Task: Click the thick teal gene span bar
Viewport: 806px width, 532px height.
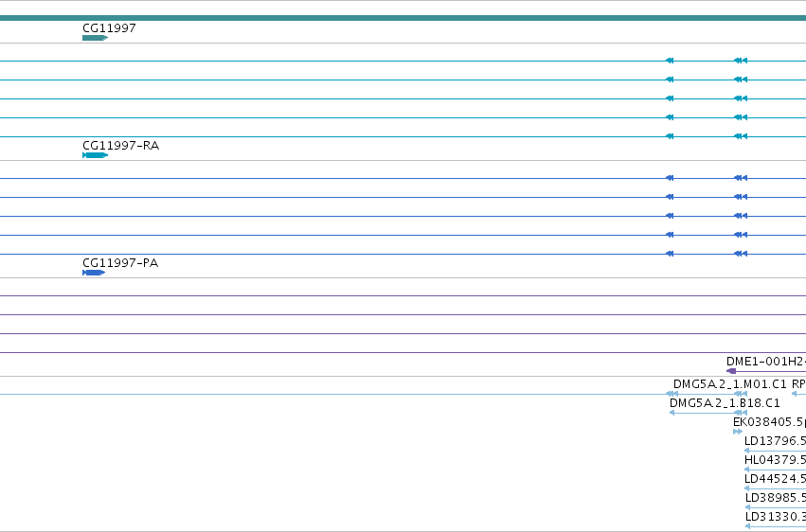Action: [403, 18]
